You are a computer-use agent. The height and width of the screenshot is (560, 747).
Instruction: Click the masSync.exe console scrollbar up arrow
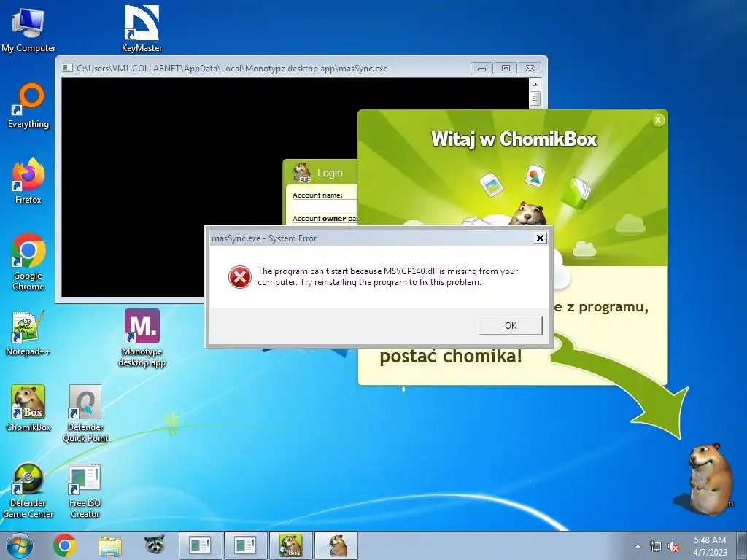point(535,85)
